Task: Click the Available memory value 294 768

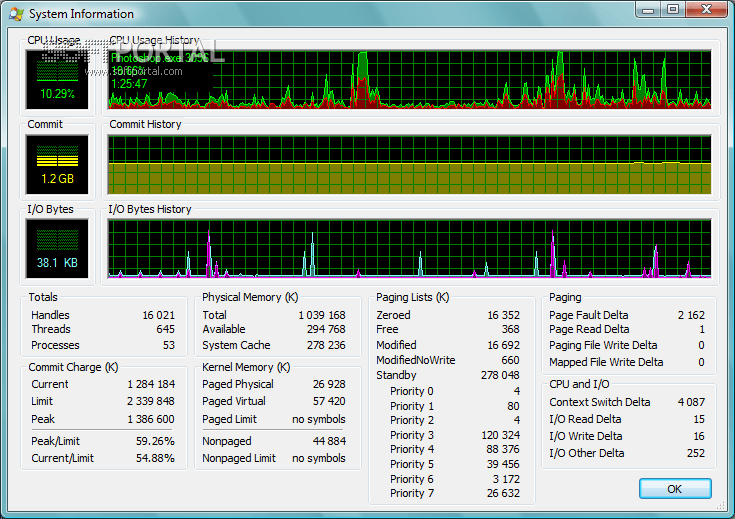Action: (326, 329)
